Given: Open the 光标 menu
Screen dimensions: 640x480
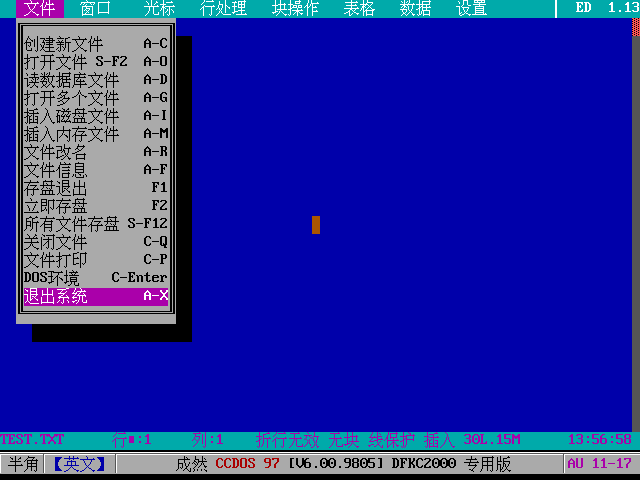Looking at the screenshot, I should pos(160,9).
